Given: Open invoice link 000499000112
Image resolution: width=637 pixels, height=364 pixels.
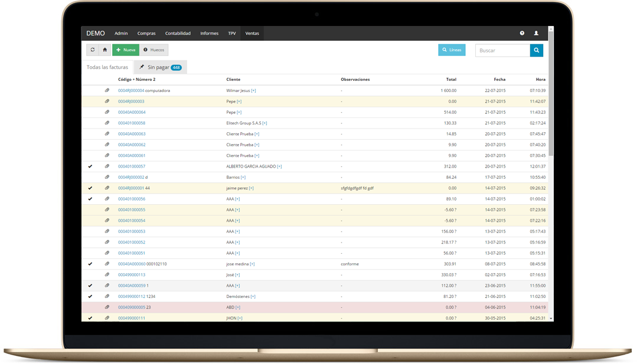Looking at the screenshot, I should click(x=132, y=297).
